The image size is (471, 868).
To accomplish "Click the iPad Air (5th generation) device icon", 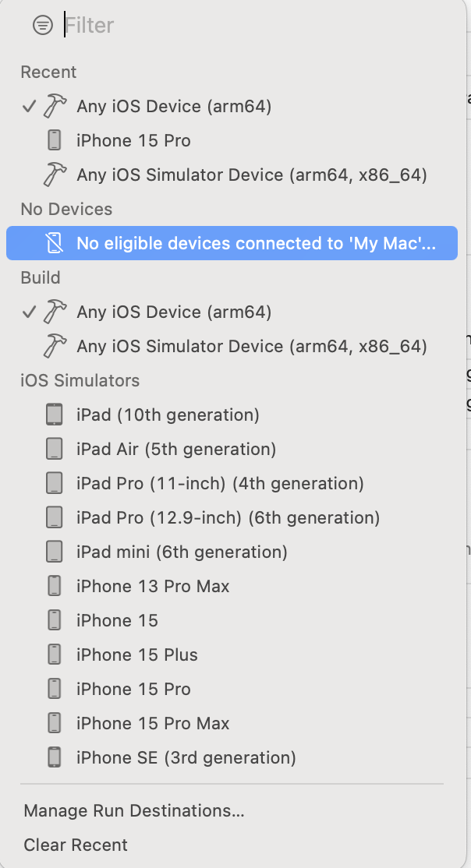I will 54,449.
